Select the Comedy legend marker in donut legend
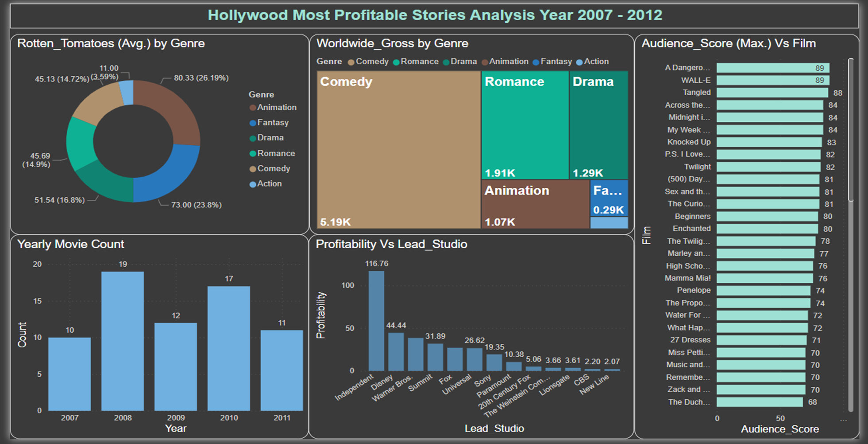Image resolution: width=868 pixels, height=444 pixels. tap(252, 168)
